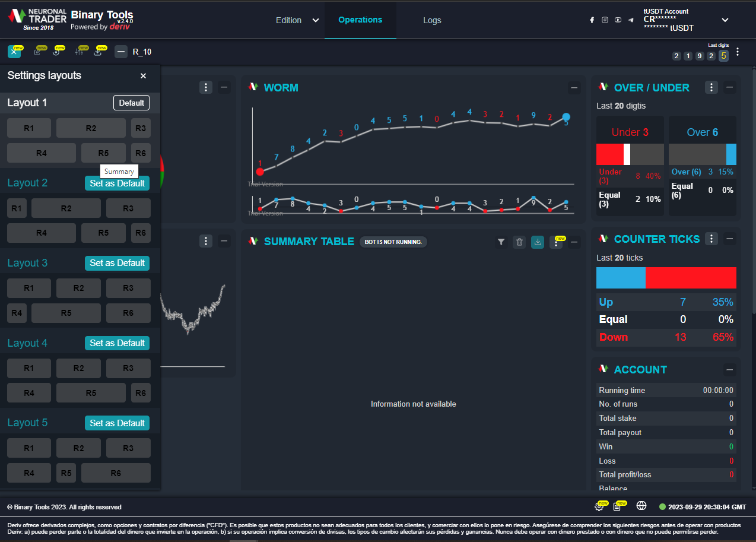Screen dimensions: 756x542
Task: Set Layout 3 as Default
Action: 117,262
